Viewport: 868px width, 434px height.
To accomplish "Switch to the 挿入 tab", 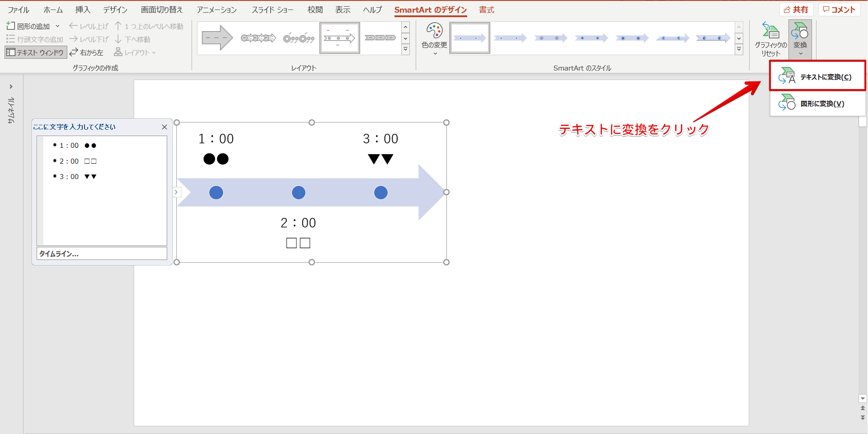I will 83,9.
